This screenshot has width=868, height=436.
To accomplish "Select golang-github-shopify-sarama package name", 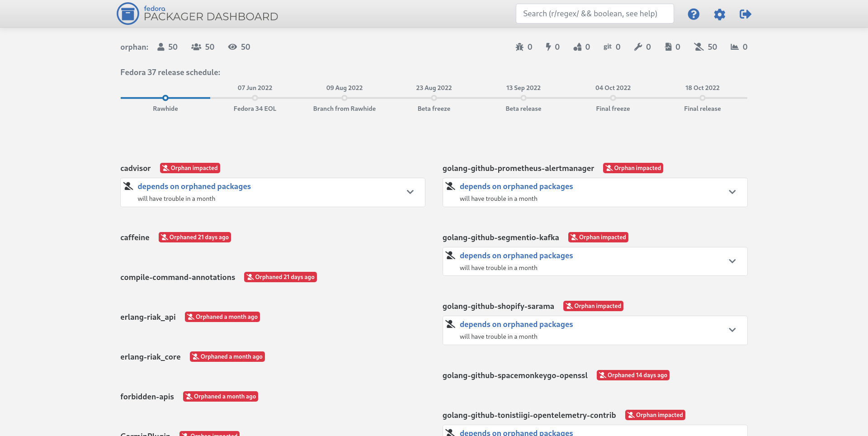I will 498,306.
